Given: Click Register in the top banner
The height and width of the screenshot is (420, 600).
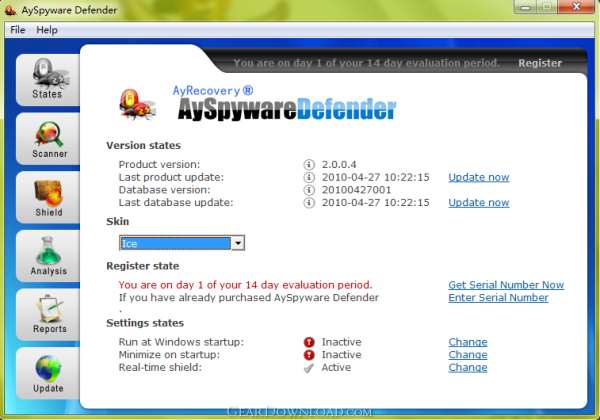Looking at the screenshot, I should click(x=540, y=63).
